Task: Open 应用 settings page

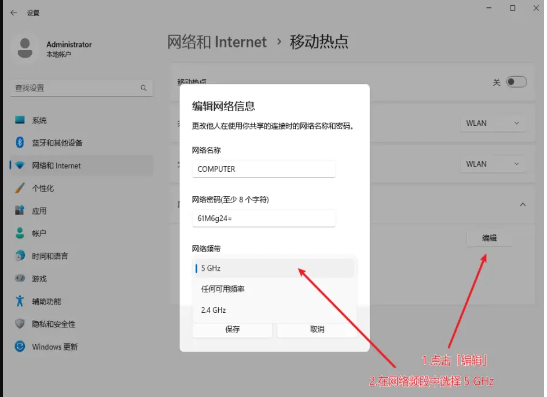Action: [x=81, y=211]
